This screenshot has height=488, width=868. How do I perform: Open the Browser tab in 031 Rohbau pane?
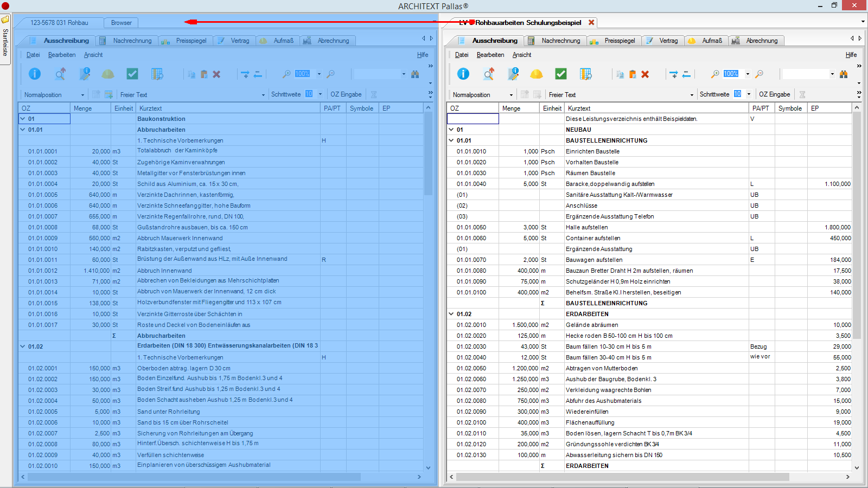pyautogui.click(x=122, y=23)
